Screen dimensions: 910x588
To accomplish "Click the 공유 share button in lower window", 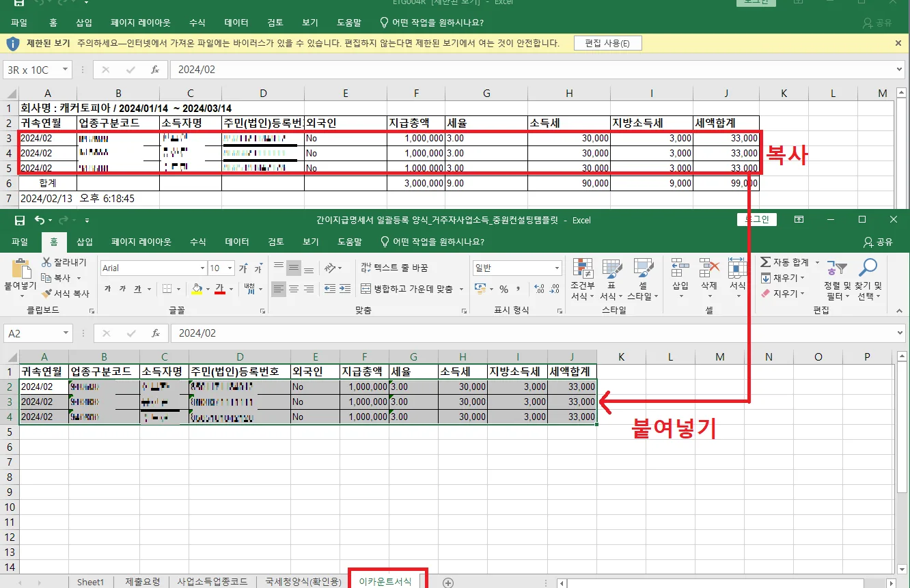I will [x=878, y=242].
